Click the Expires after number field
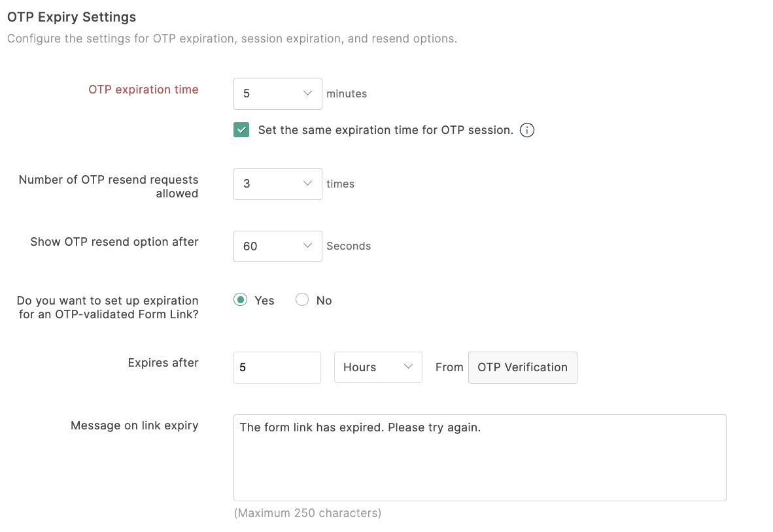The height and width of the screenshot is (532, 773). [x=277, y=367]
